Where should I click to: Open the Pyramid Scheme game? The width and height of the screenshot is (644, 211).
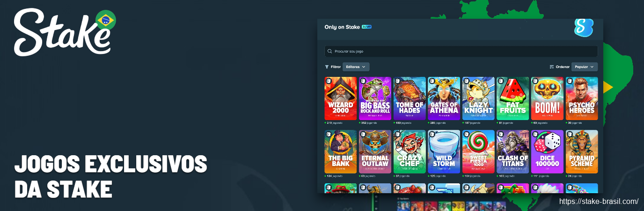[x=582, y=151]
